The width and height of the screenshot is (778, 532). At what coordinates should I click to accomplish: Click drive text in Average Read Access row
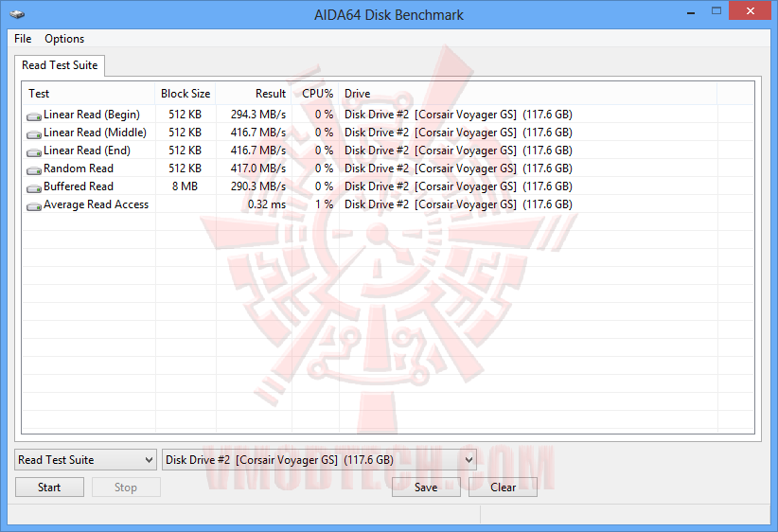pyautogui.click(x=458, y=204)
